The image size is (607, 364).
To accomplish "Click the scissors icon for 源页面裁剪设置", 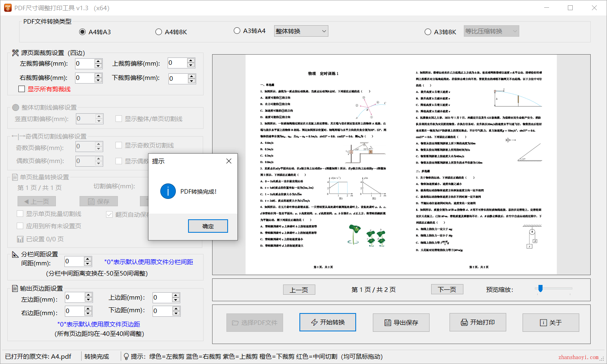I will 16,53.
